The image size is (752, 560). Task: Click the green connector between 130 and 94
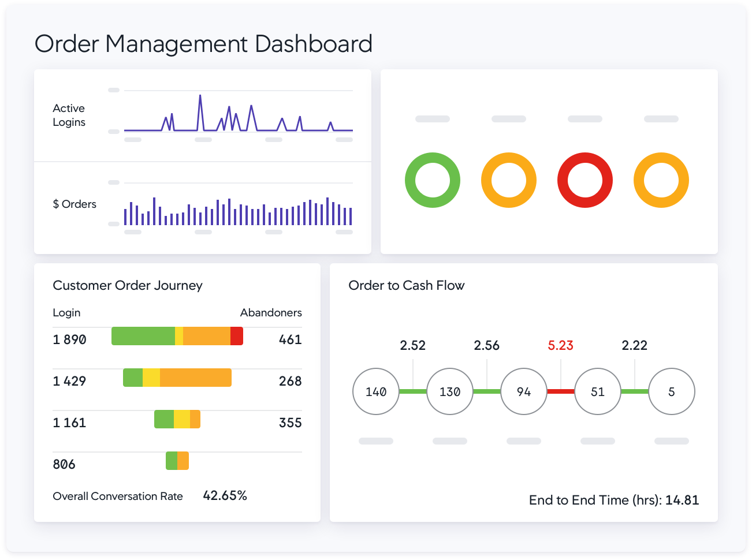tap(487, 391)
